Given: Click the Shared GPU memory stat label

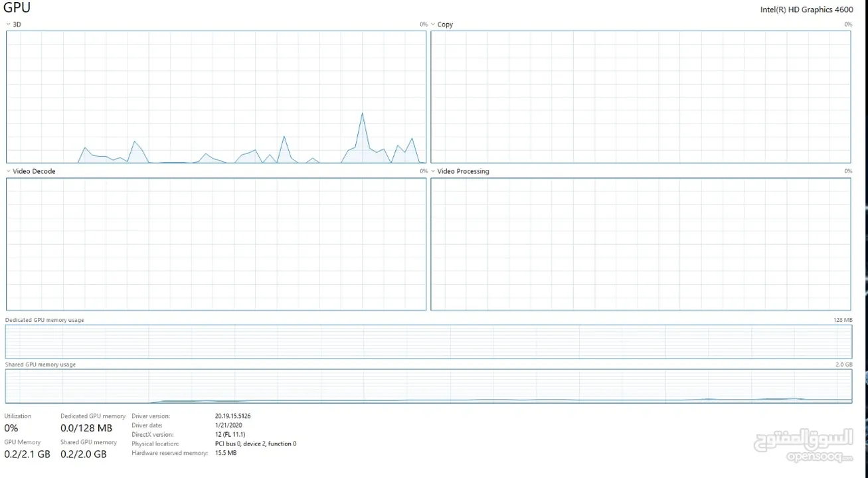Looking at the screenshot, I should click(x=89, y=442).
